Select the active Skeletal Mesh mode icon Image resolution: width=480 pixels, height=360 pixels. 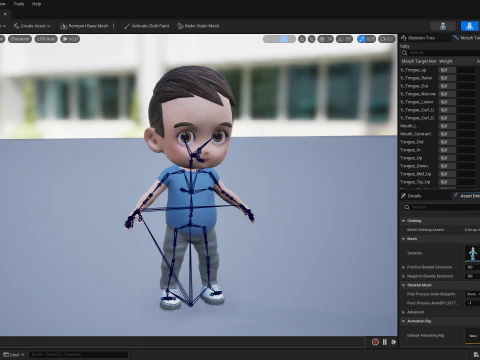click(x=469, y=26)
